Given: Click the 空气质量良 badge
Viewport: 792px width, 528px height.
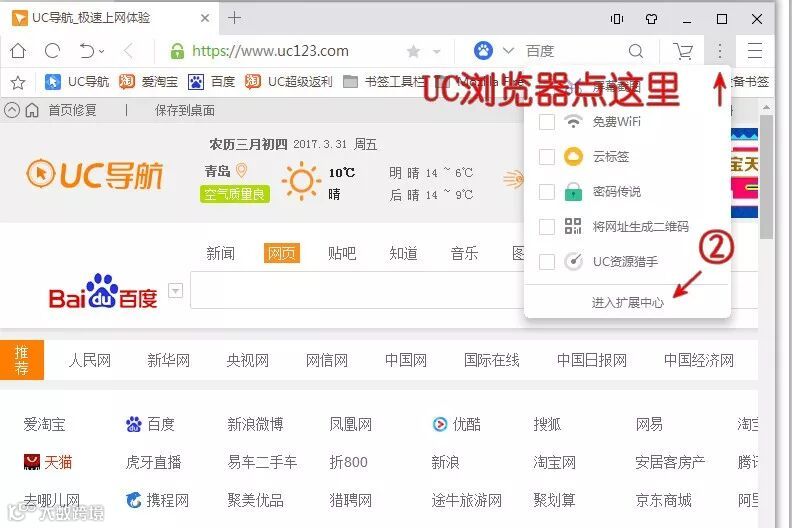Looking at the screenshot, I should (x=235, y=194).
